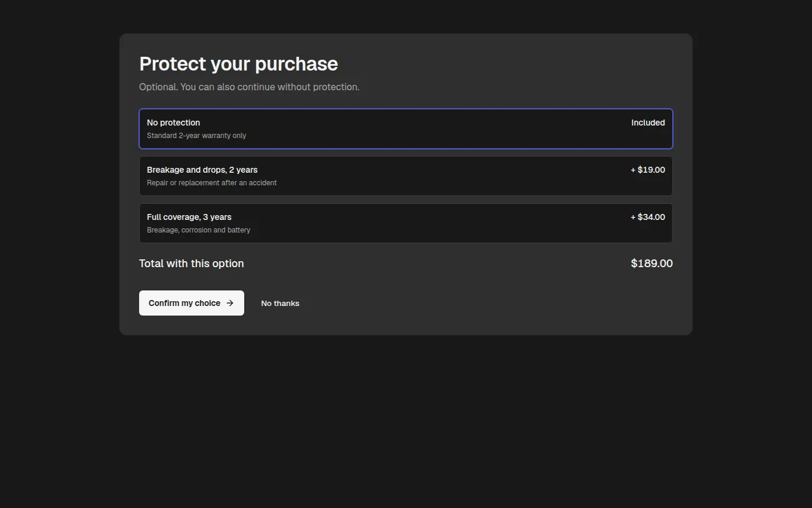Click the Confirm my choice button
812x508 pixels.
(x=192, y=303)
